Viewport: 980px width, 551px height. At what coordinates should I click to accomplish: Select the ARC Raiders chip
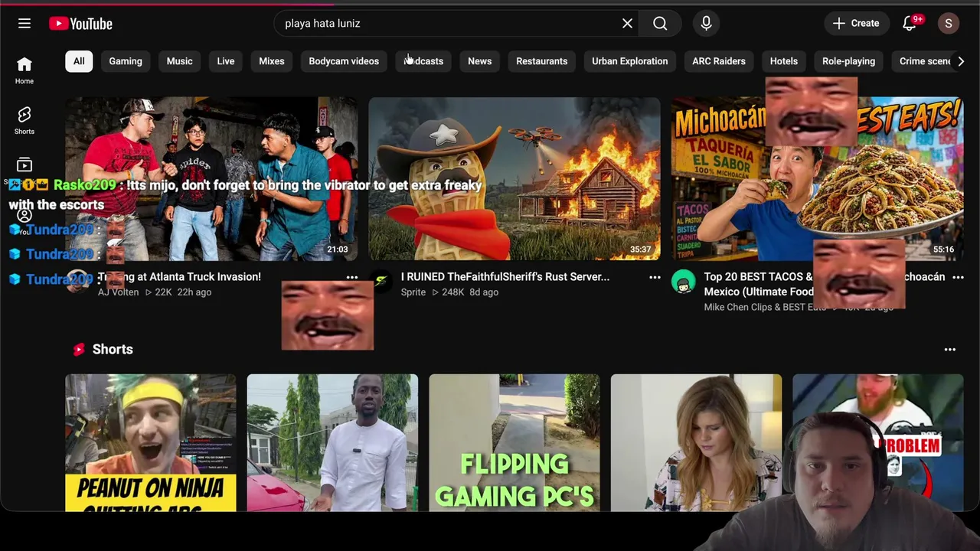tap(719, 61)
